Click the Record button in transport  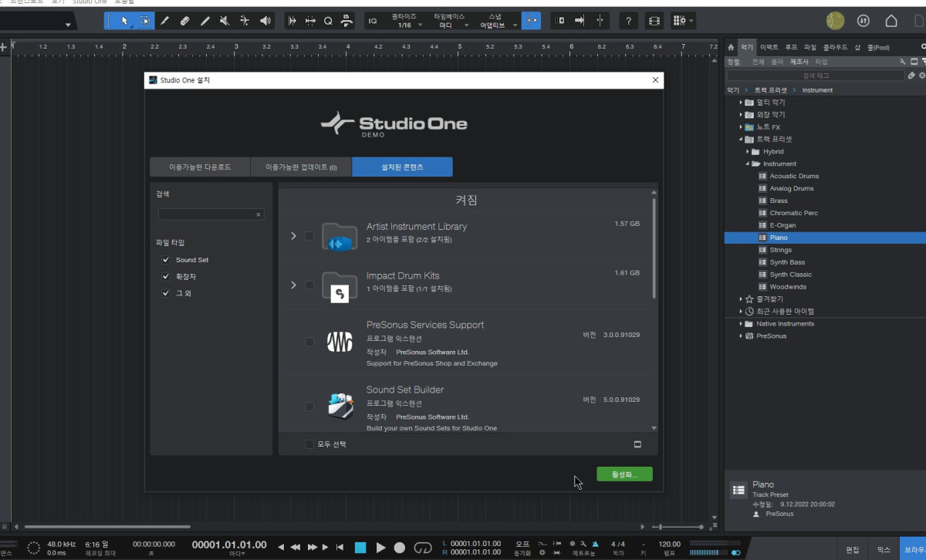[x=400, y=548]
